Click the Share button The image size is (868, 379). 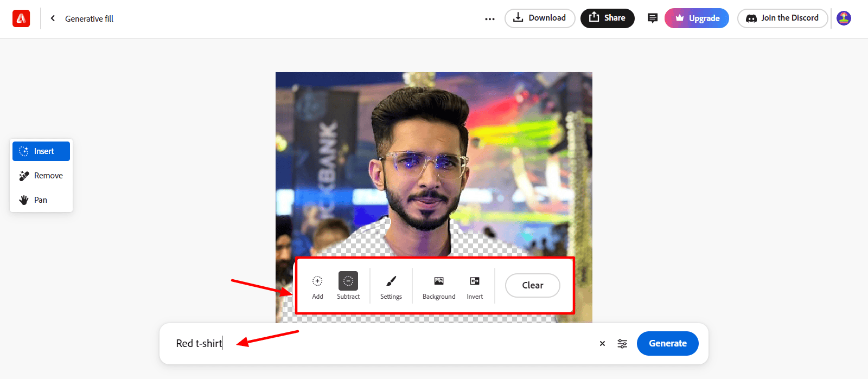click(607, 18)
